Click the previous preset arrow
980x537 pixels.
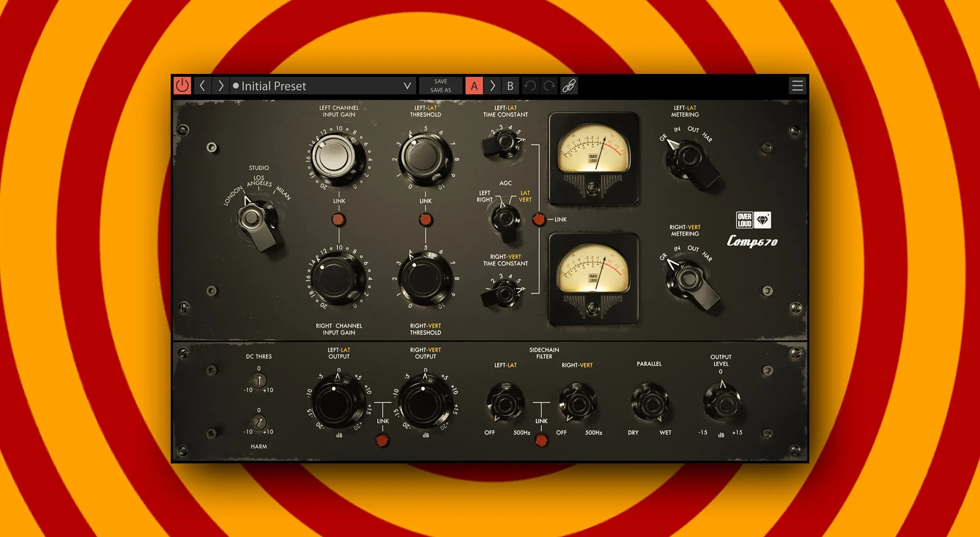[203, 86]
